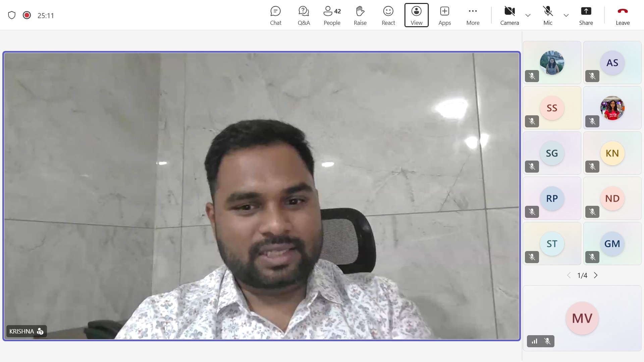Screen dimensions: 644x362
Task: Expand the Camera options chevron
Action: [528, 15]
